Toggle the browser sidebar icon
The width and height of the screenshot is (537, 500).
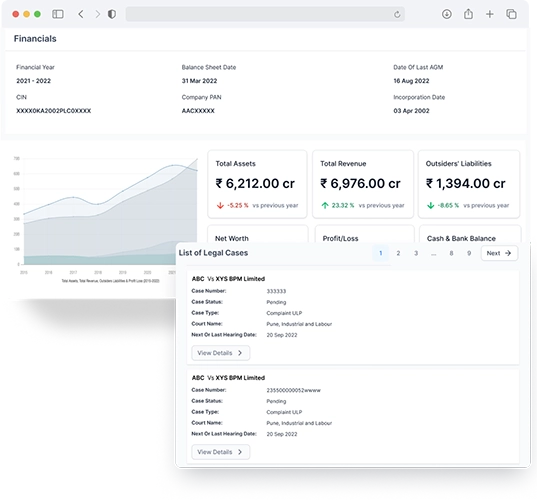(x=58, y=14)
